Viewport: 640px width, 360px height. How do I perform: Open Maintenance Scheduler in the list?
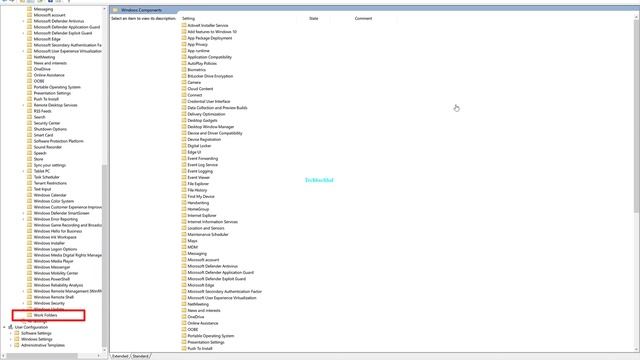pos(208,234)
